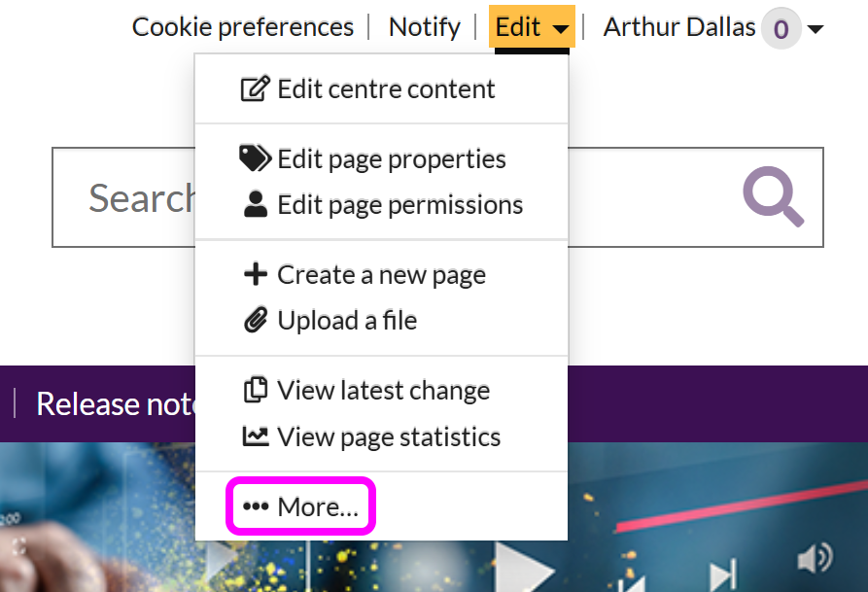Click the plus icon for Create a new page
Image resolution: width=868 pixels, height=592 pixels.
pyautogui.click(x=255, y=275)
